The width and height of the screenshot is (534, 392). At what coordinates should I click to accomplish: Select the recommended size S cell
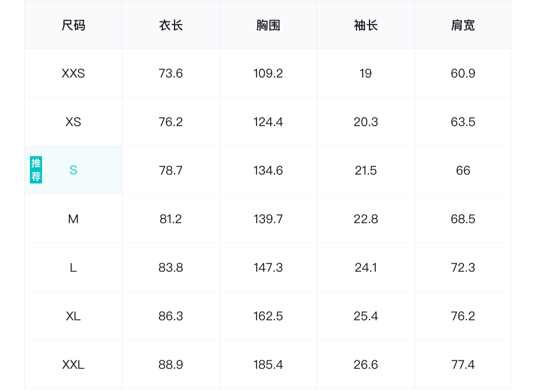click(x=73, y=170)
